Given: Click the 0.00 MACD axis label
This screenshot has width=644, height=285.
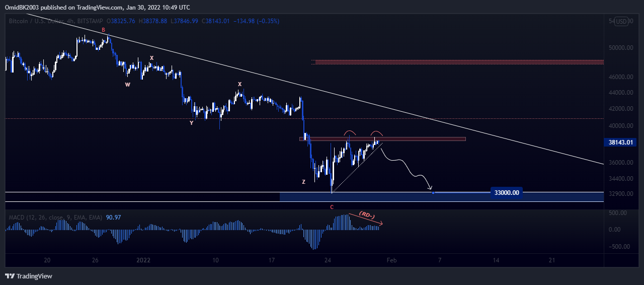Looking at the screenshot, I should pos(614,230).
